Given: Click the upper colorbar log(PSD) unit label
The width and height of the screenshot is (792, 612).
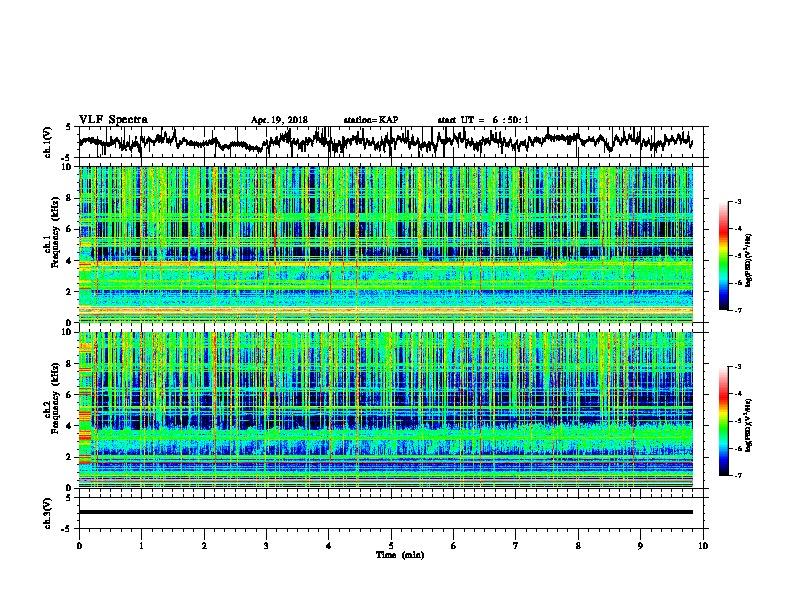Looking at the screenshot, I should [x=749, y=260].
